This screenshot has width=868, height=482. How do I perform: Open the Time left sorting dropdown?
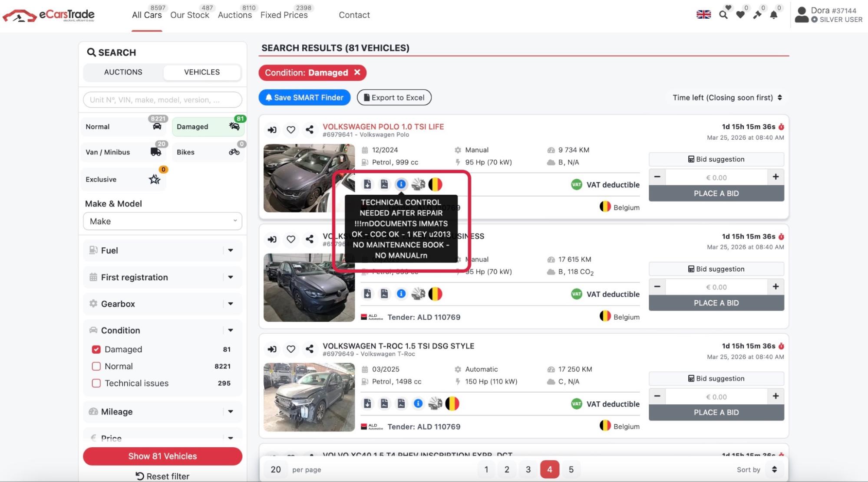[x=727, y=98]
